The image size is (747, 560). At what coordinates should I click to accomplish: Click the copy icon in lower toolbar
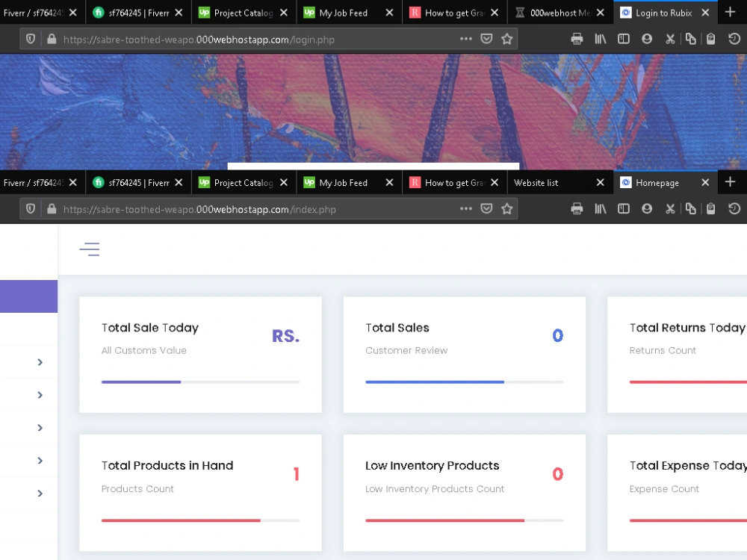coord(690,208)
